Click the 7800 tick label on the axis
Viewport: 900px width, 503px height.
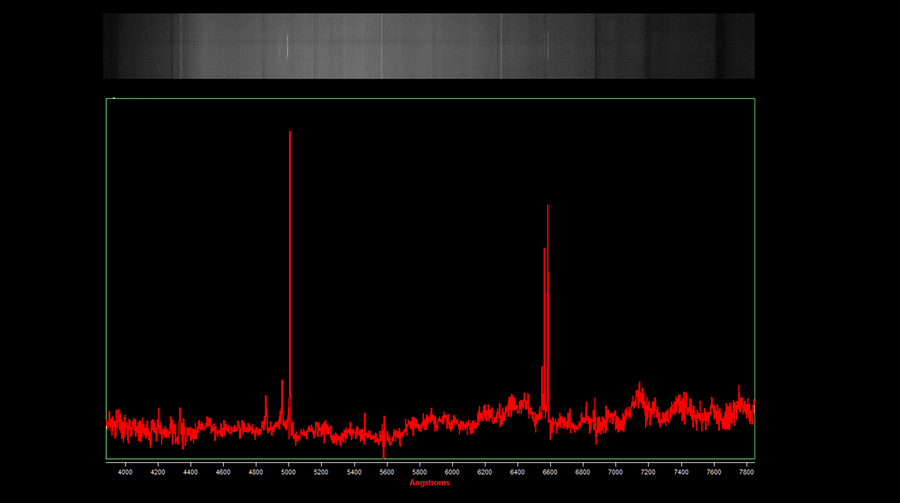745,471
